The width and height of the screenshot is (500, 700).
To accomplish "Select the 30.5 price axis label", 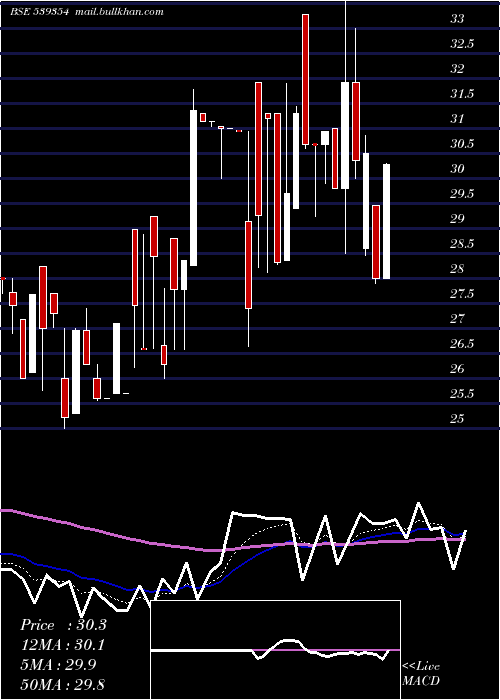I will (462, 144).
